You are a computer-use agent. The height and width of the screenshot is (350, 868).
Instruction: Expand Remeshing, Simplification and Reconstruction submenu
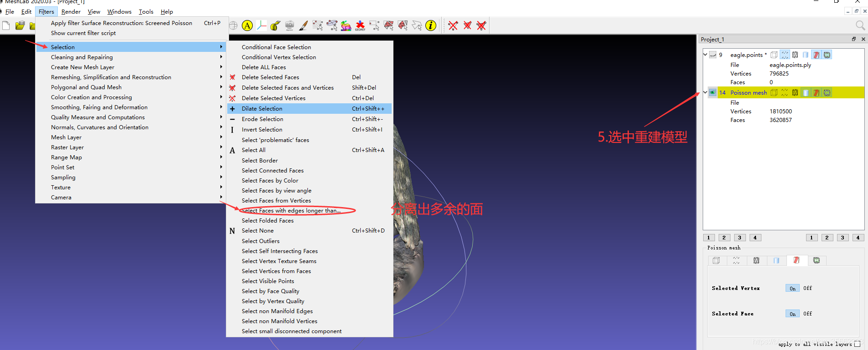click(132, 77)
